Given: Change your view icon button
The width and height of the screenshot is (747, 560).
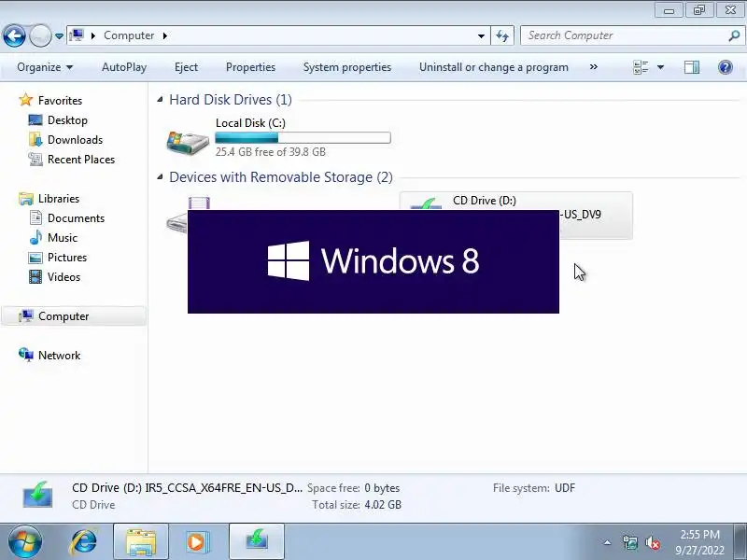Looking at the screenshot, I should click(641, 67).
